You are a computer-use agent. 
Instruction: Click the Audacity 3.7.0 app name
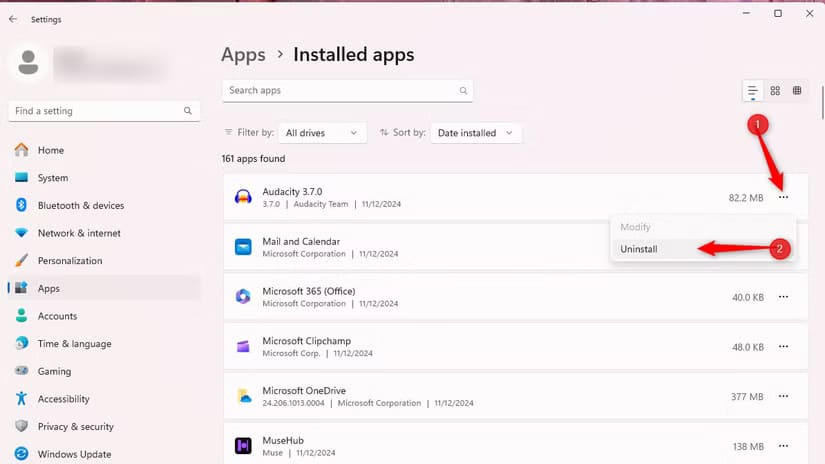[x=293, y=192]
